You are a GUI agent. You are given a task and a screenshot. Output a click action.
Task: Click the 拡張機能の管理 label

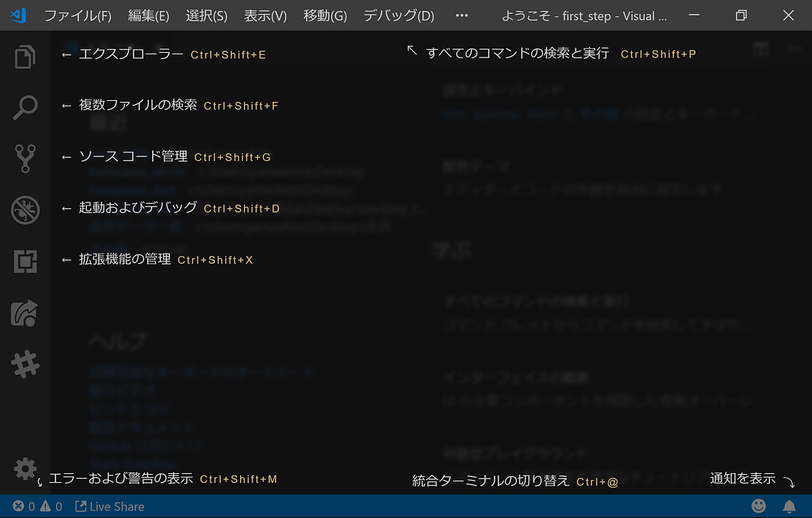[x=125, y=259]
